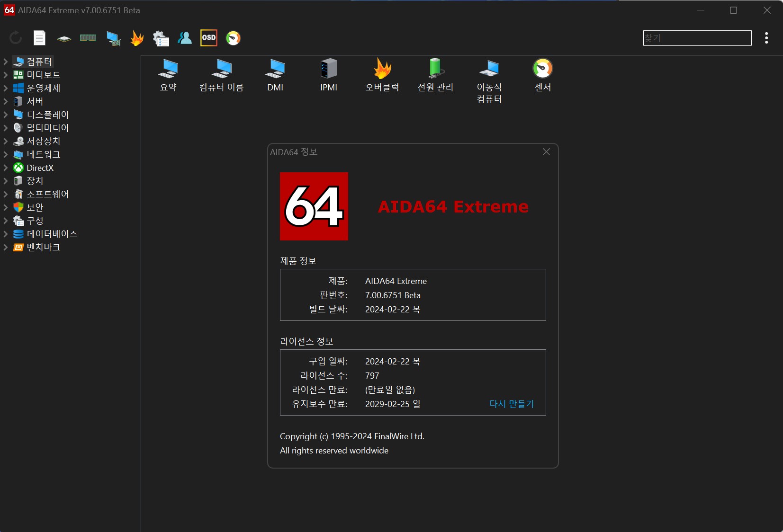The image size is (783, 532).
Task: Open the 전원 관리 page icon
Action: (435, 76)
